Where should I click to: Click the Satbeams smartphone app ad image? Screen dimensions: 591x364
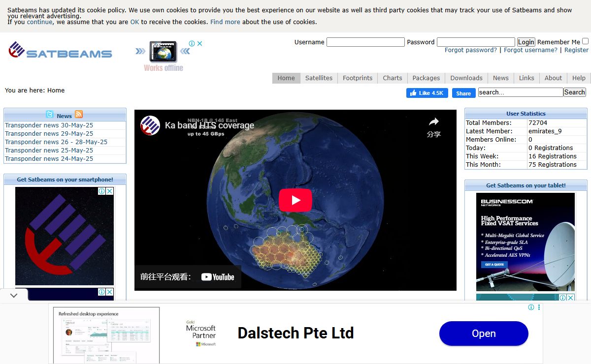pos(65,236)
